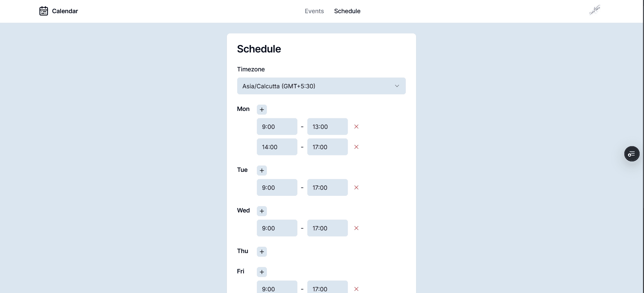Delete Tuesday's 9:00–17:00 time slot
The height and width of the screenshot is (293, 644).
(356, 187)
